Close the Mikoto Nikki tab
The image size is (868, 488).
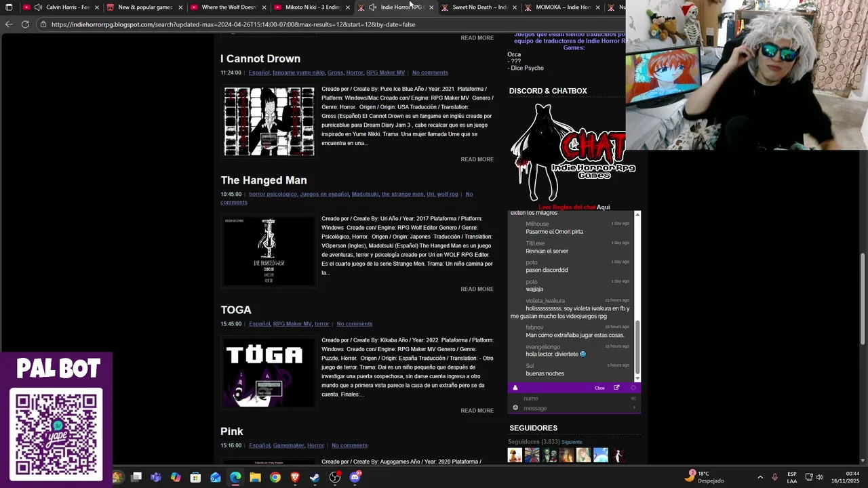point(348,7)
